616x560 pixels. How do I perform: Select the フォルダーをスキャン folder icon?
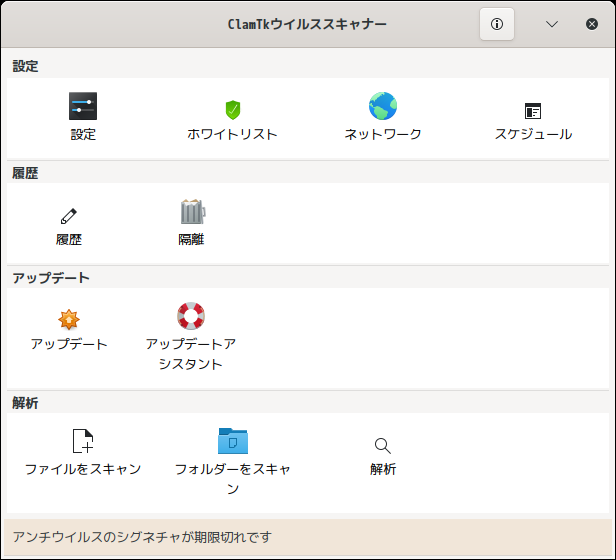(x=233, y=441)
